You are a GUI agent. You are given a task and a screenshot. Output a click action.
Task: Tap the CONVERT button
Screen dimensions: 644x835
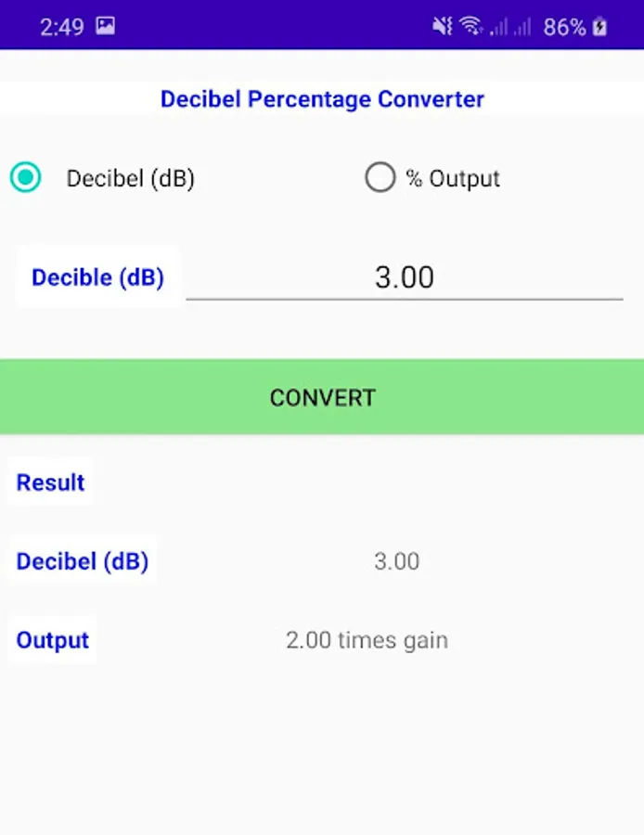pyautogui.click(x=322, y=397)
